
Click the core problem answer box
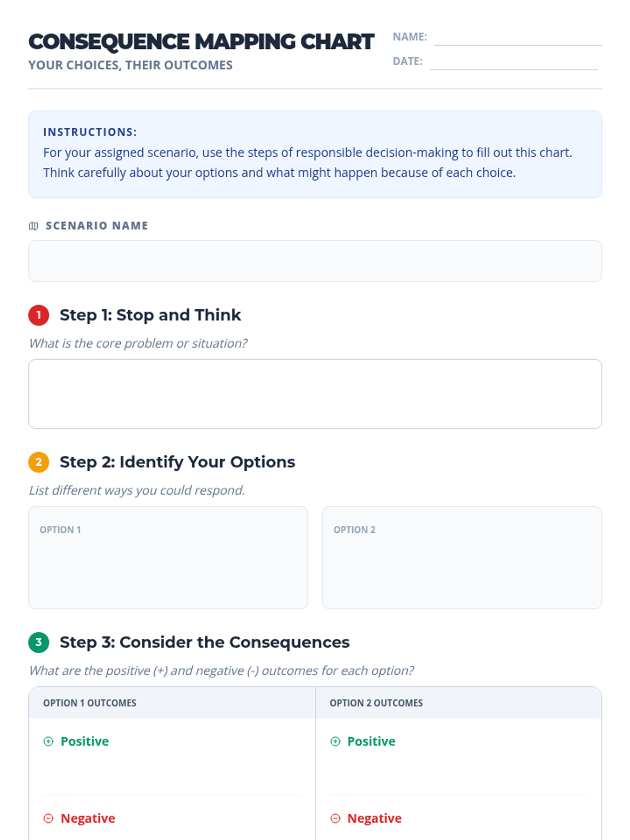[315, 394]
